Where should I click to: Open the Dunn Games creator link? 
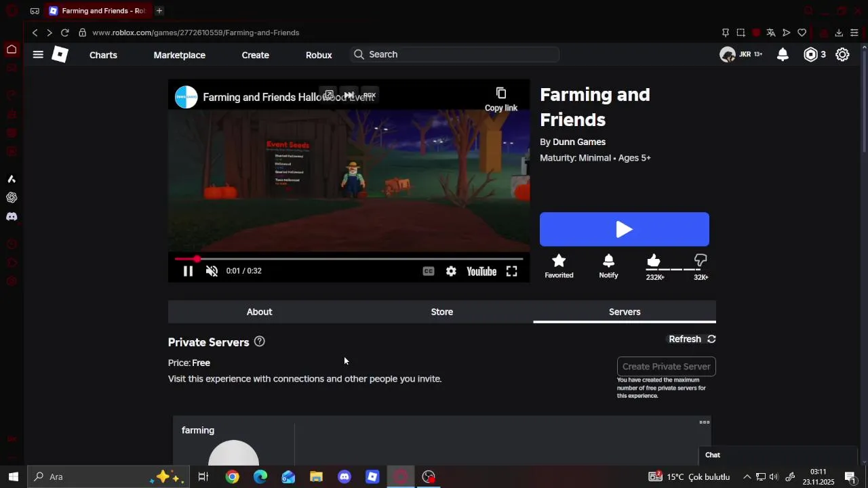(579, 142)
